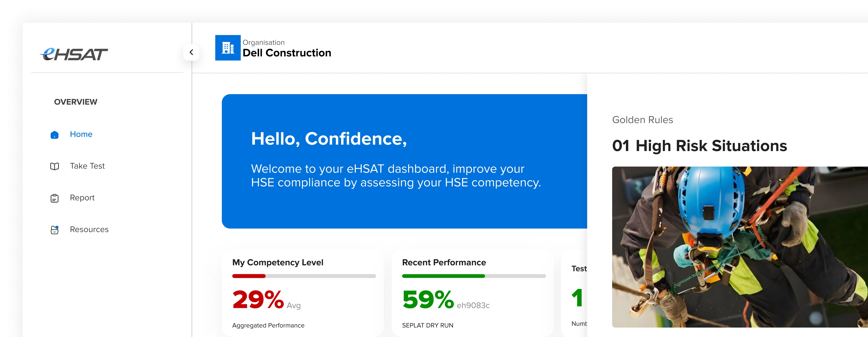Open the High Risk Situations climber image
Screen dimensions: 868x337
(x=740, y=247)
